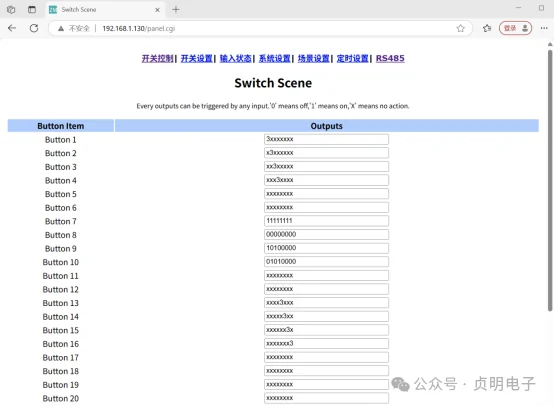The width and height of the screenshot is (554, 406).
Task: Open the 场景设置 navigation link
Action: [x=314, y=58]
